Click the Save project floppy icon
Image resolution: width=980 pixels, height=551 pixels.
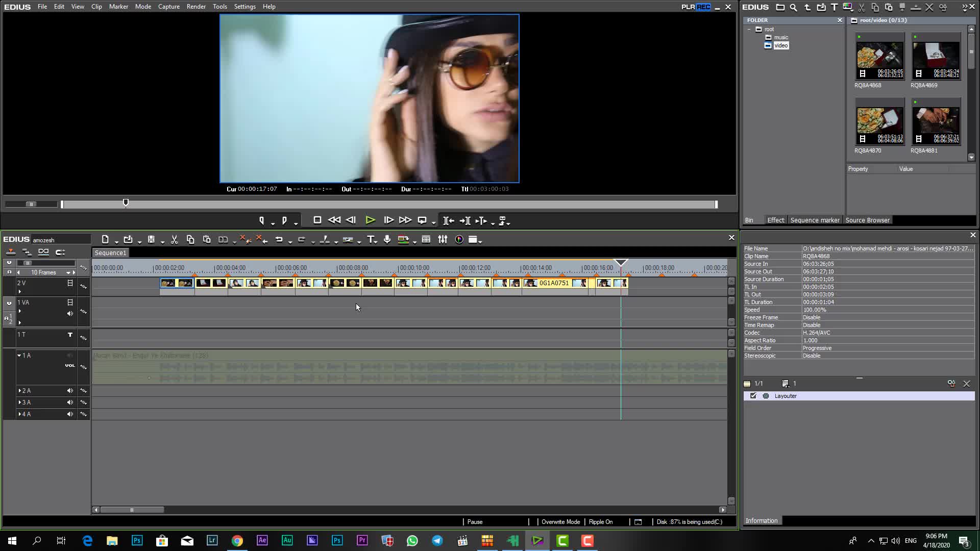pos(151,239)
